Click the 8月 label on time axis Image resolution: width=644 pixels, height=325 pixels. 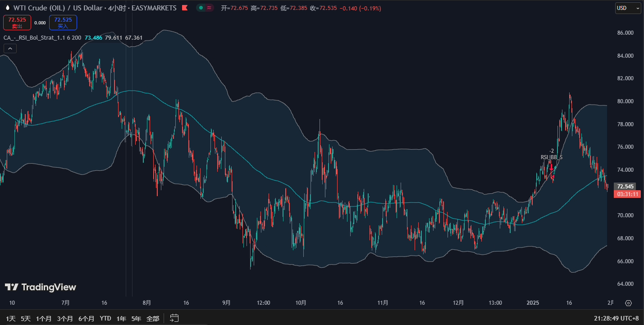(x=146, y=303)
